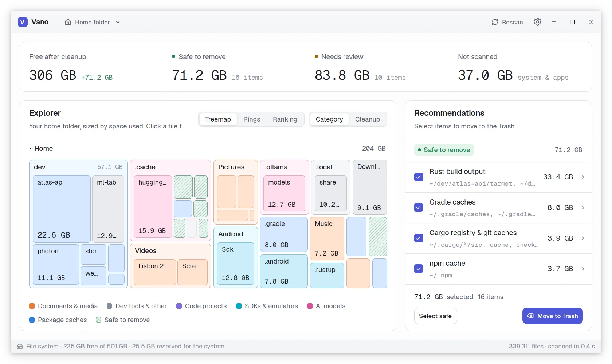
Task: Open the photon treemap tile
Action: 56,264
